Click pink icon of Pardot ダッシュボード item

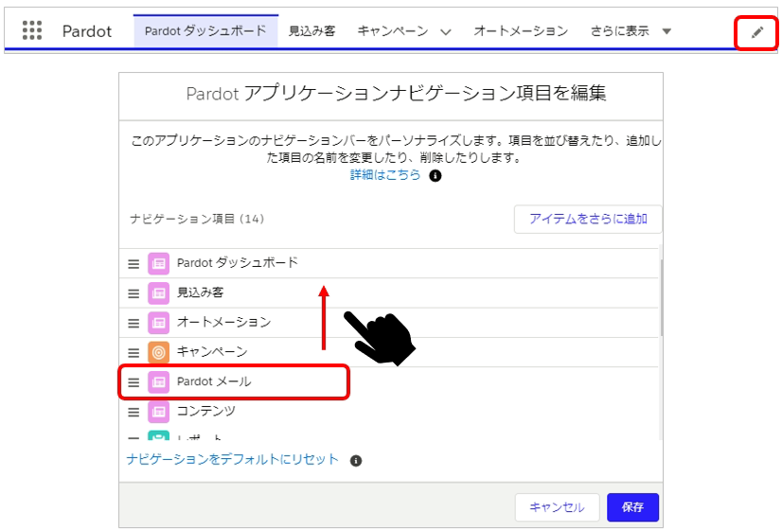[x=159, y=264]
